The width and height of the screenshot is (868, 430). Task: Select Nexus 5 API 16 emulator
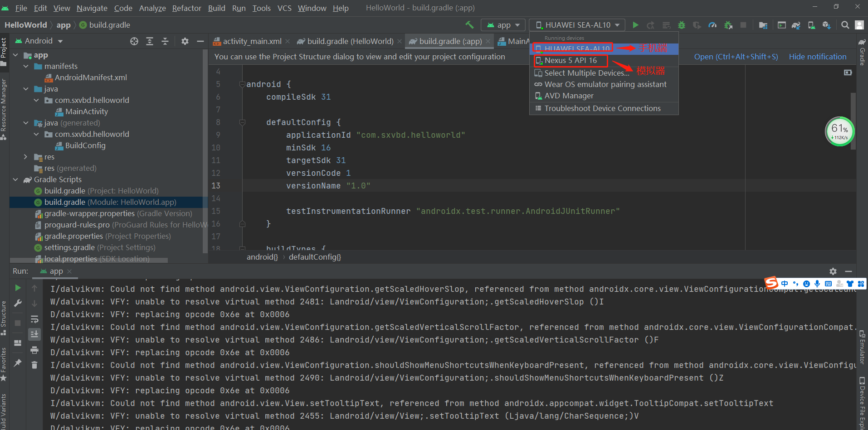pyautogui.click(x=604, y=60)
